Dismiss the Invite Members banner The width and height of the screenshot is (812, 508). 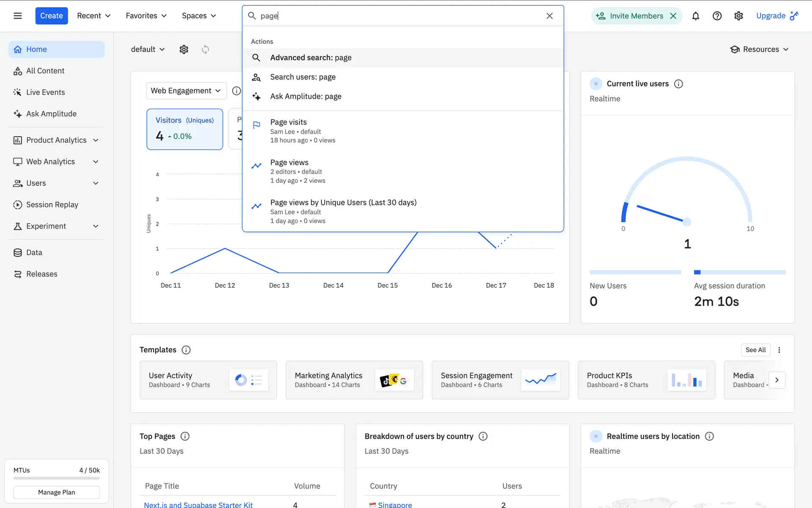pyautogui.click(x=673, y=16)
